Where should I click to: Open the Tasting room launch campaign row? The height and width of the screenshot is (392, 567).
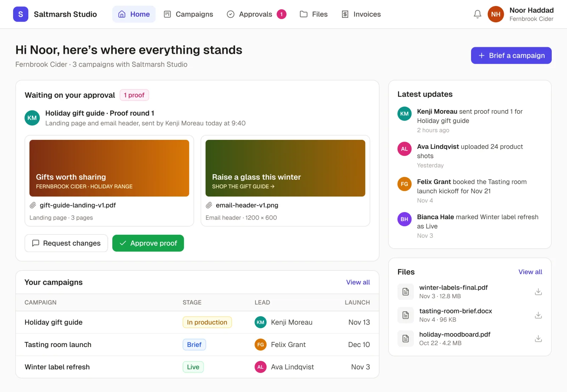coord(197,345)
